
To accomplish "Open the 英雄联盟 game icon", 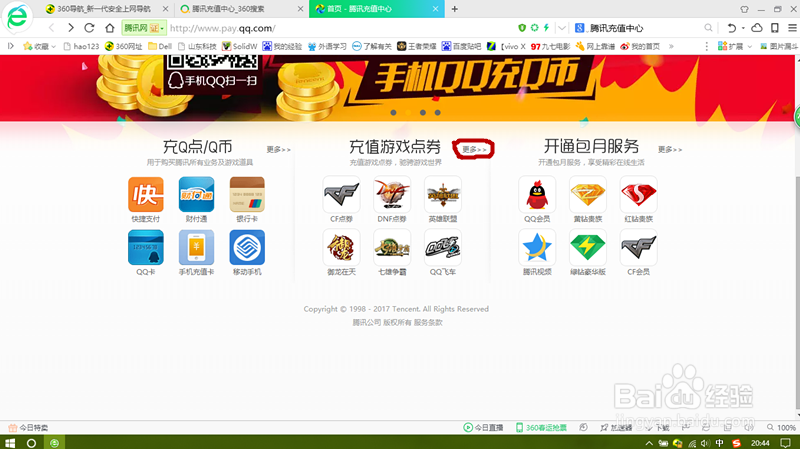I will point(443,194).
